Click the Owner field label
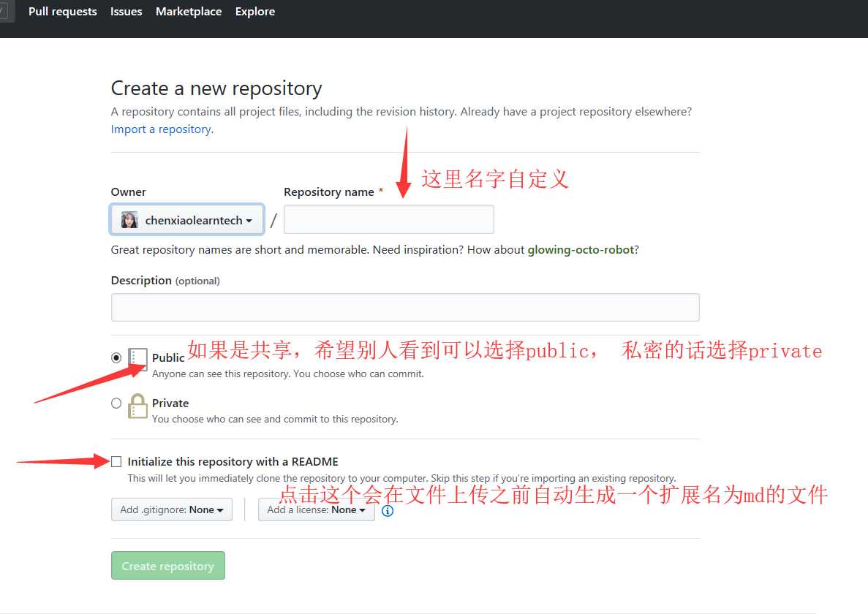The height and width of the screenshot is (614, 868). tap(129, 192)
